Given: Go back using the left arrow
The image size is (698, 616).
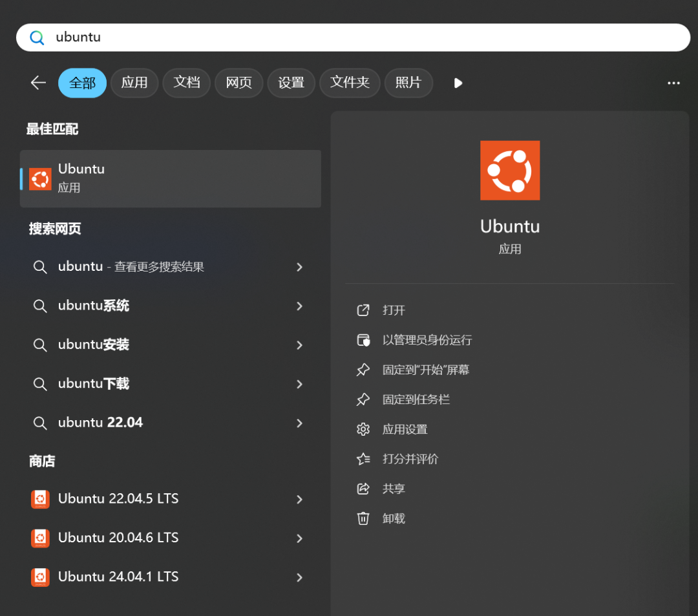Looking at the screenshot, I should 38,83.
